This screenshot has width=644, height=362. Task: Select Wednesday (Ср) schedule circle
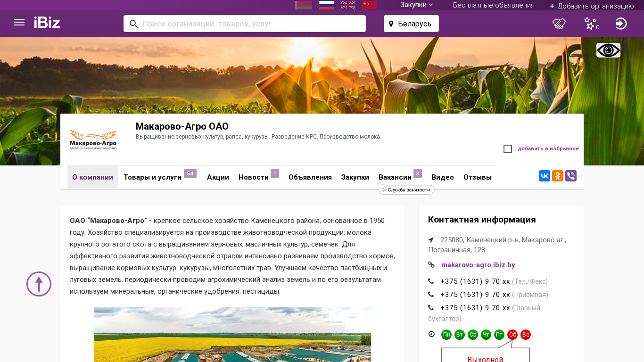pos(473,335)
